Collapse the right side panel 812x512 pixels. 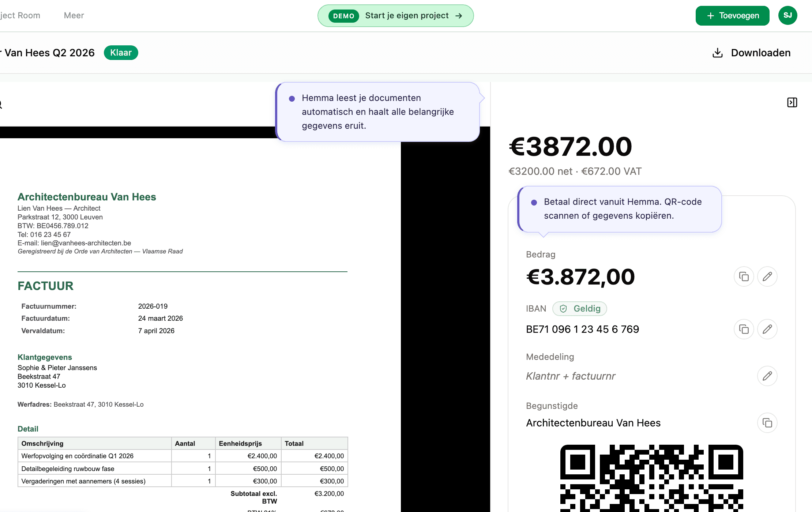pos(792,102)
